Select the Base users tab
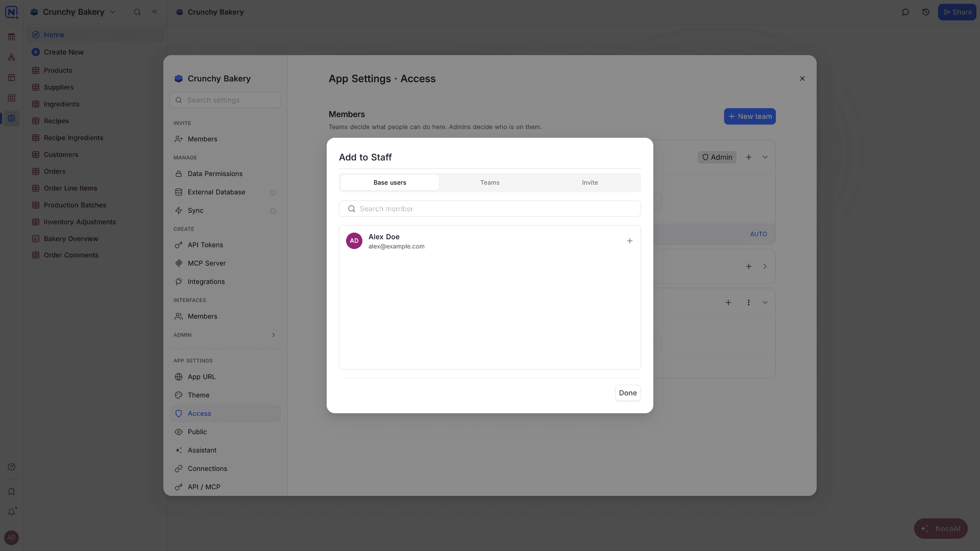The width and height of the screenshot is (980, 551). coord(389,183)
